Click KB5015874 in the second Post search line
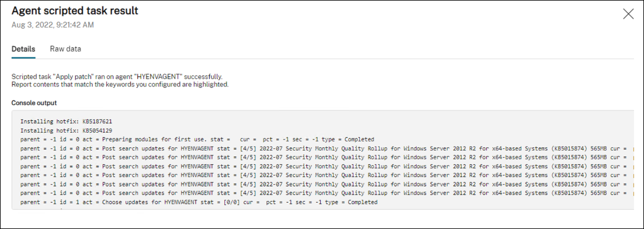 [570, 157]
